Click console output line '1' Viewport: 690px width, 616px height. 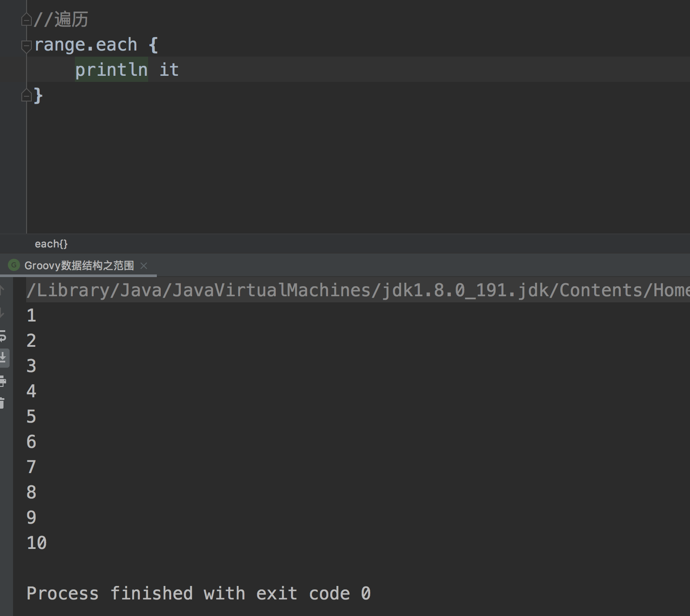(x=31, y=315)
